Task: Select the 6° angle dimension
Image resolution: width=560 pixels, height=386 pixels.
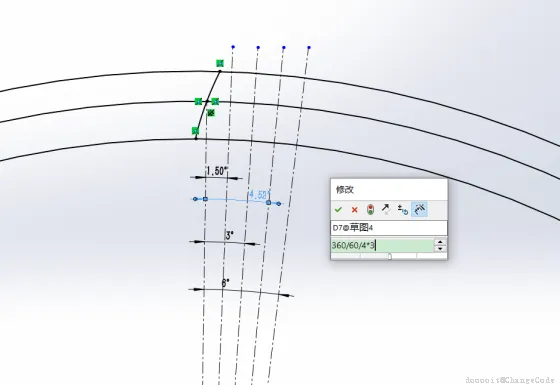Action: pos(225,283)
